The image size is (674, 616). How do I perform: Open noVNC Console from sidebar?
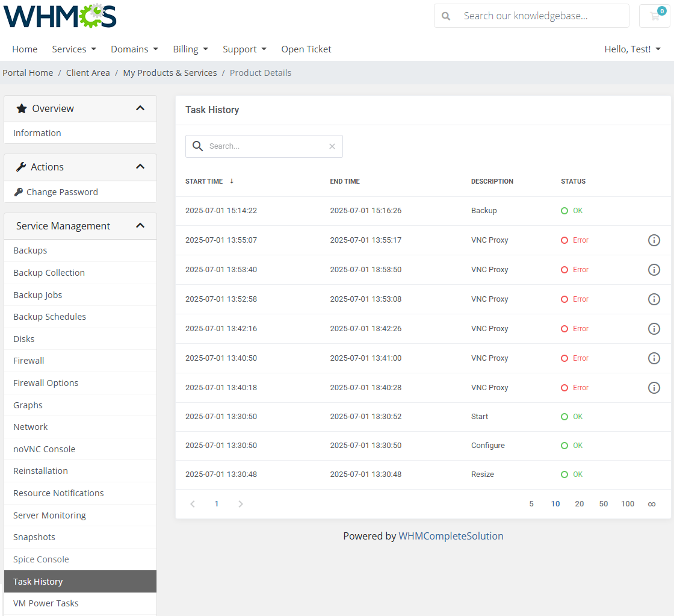coord(45,449)
